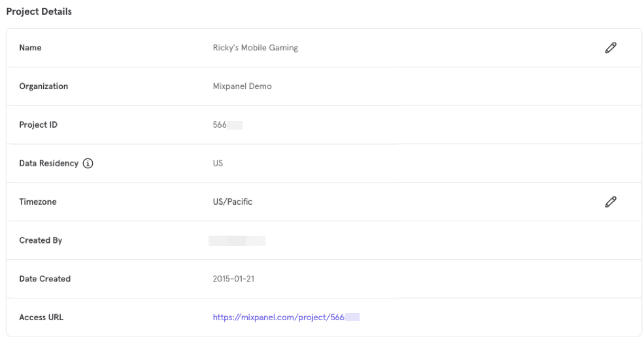Click the "US" data residency value
Image resolution: width=644 pixels, height=345 pixels.
218,164
